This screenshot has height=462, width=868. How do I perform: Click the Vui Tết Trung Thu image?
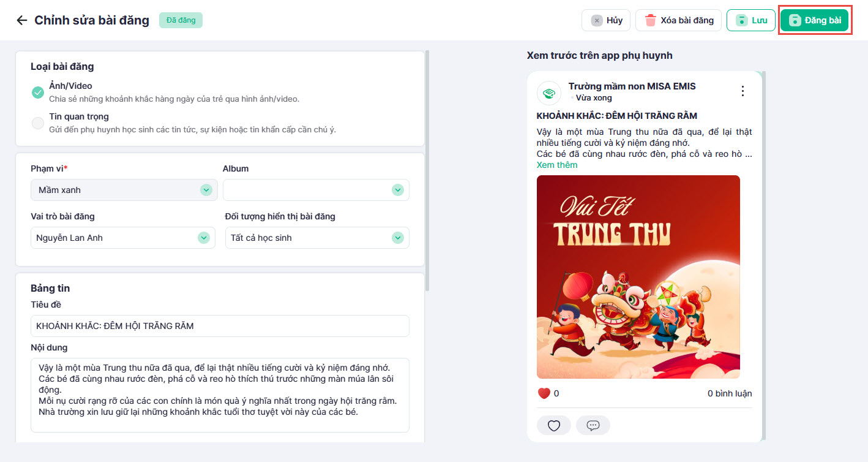pyautogui.click(x=638, y=277)
